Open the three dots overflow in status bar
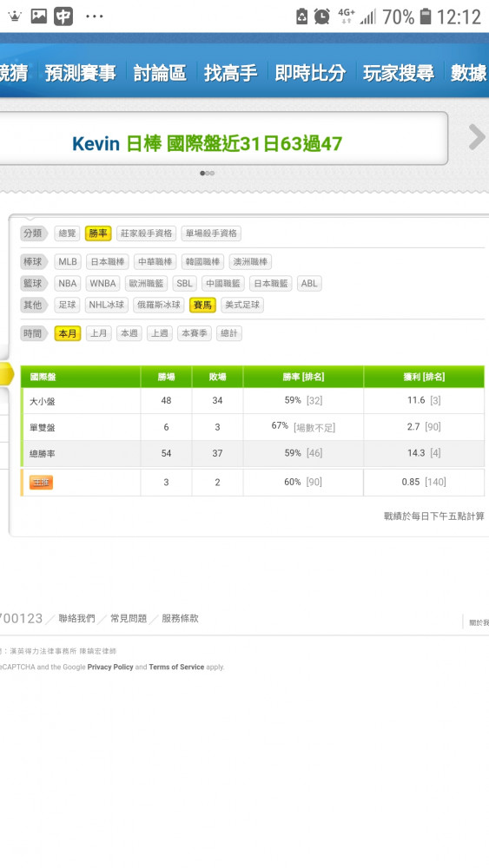This screenshot has width=489, height=868. 95,16
